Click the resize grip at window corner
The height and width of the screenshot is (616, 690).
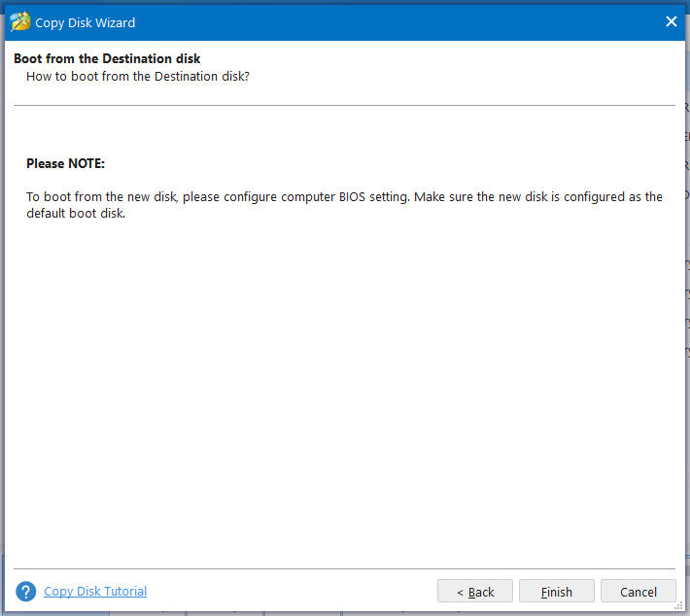pyautogui.click(x=679, y=605)
